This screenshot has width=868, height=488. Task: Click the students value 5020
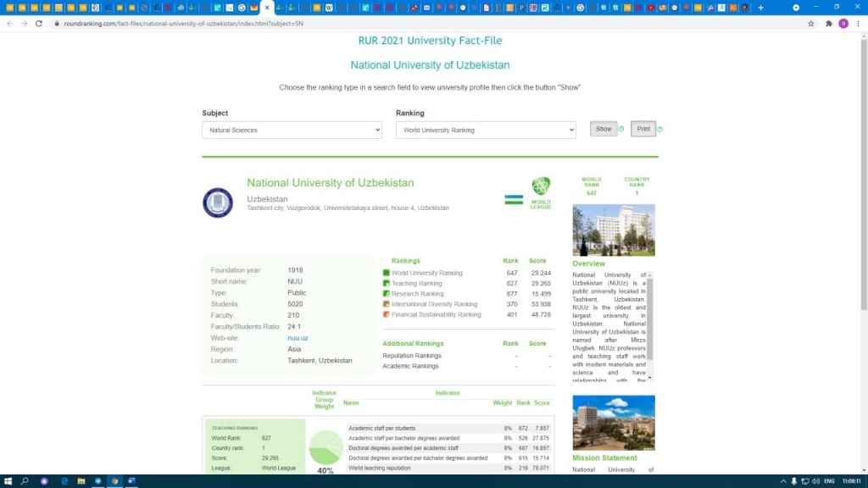pos(295,304)
